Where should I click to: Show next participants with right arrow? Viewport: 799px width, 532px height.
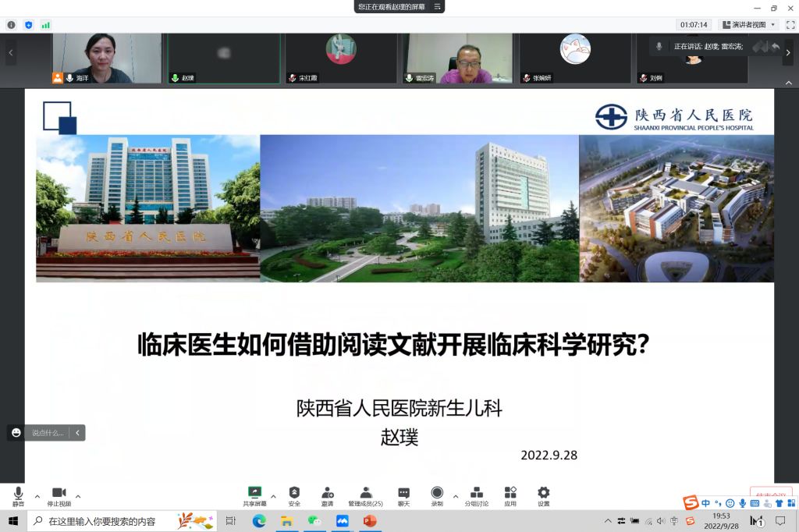[x=790, y=52]
